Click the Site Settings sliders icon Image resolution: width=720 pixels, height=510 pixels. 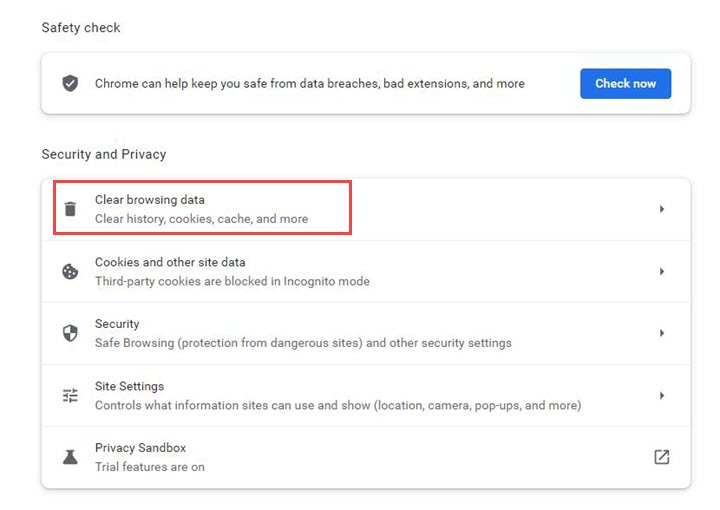coord(70,396)
